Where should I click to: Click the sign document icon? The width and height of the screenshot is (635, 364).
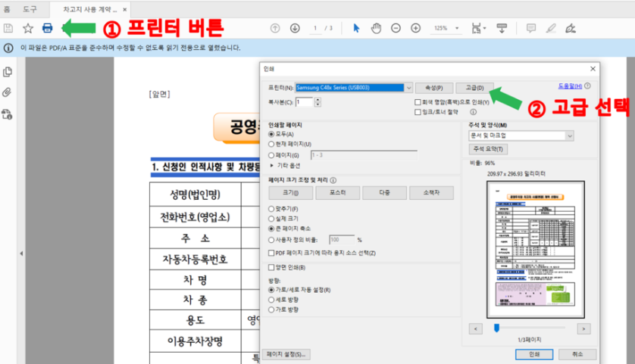pyautogui.click(x=571, y=28)
